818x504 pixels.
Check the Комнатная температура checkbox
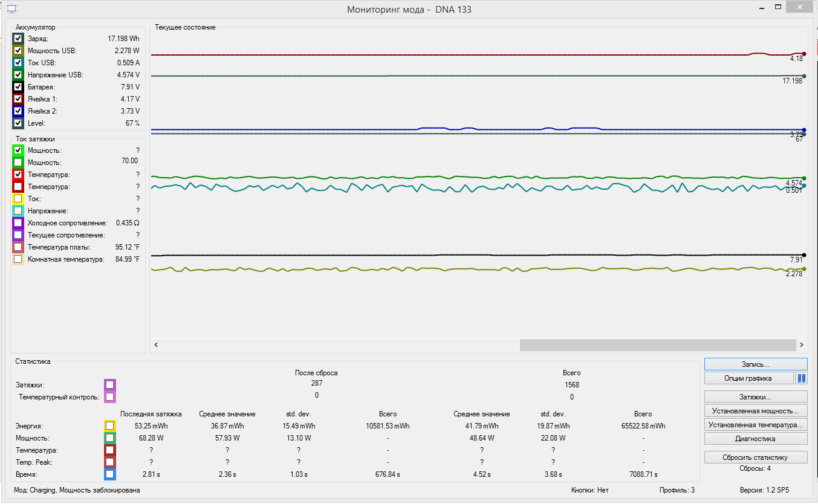[18, 259]
